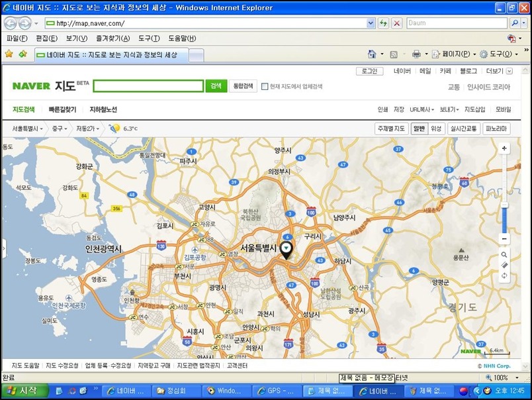
Task: Click the weather icon next to 6.3°c
Action: (x=114, y=128)
